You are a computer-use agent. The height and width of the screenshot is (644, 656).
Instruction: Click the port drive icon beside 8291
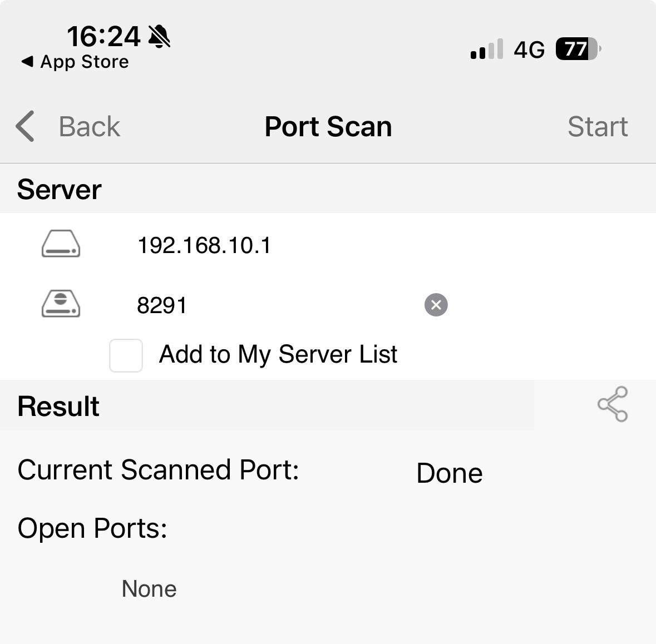[x=61, y=304]
